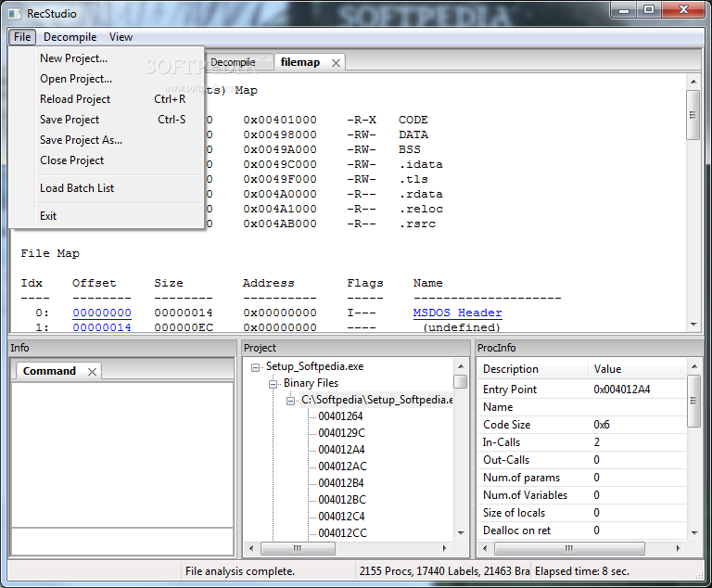The width and height of the screenshot is (712, 588).
Task: Click the CODE section name
Action: [x=413, y=120]
